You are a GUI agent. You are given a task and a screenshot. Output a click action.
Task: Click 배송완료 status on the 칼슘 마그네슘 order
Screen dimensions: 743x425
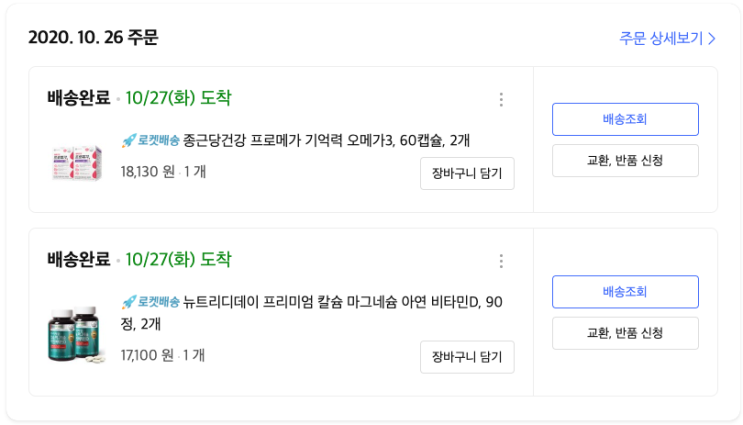point(79,260)
